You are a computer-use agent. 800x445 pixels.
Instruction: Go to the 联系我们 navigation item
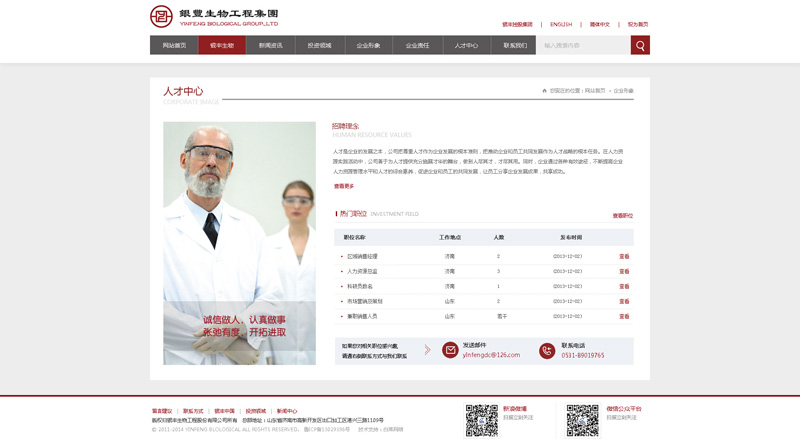515,46
